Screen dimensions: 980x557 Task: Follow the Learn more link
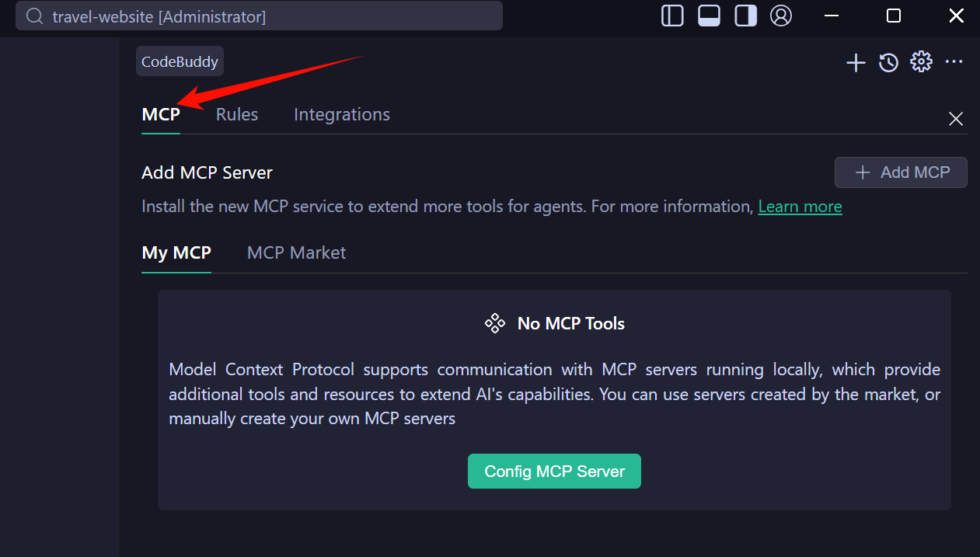[x=800, y=207]
